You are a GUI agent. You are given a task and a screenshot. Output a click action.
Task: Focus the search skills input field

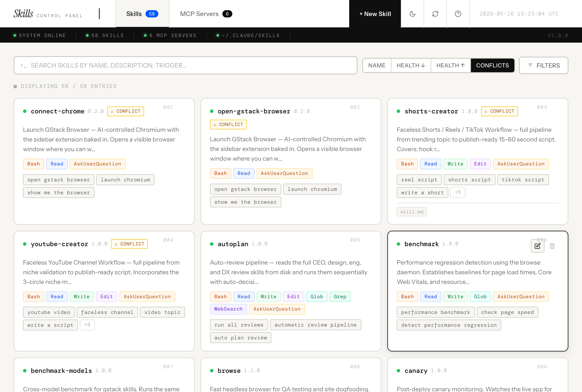point(186,65)
